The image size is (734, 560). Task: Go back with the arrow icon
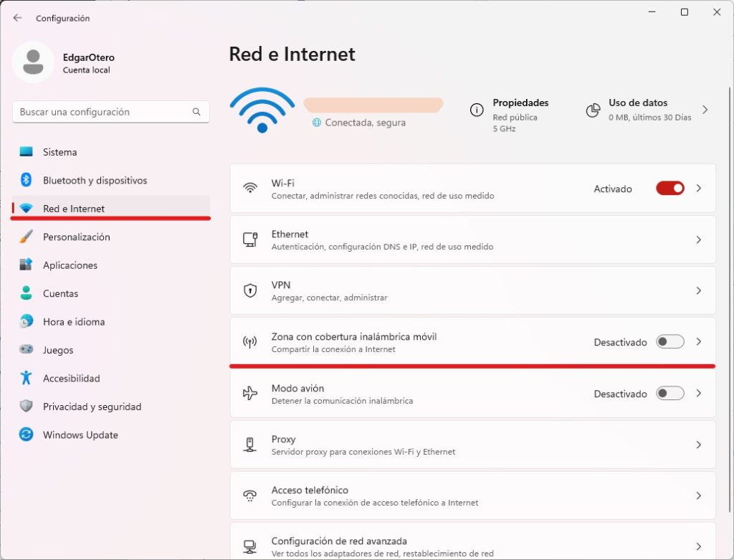click(17, 18)
